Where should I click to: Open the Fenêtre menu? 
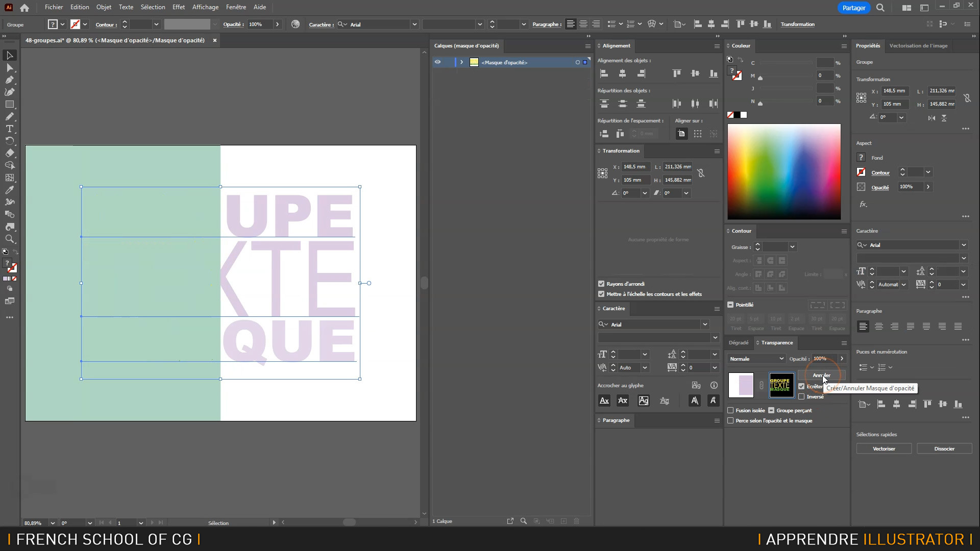tap(236, 7)
